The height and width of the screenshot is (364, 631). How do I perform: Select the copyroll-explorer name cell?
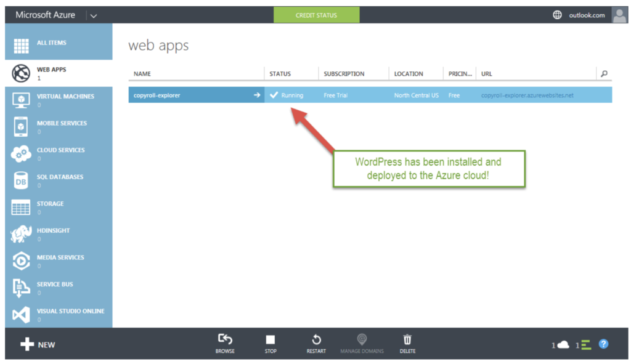pyautogui.click(x=197, y=95)
